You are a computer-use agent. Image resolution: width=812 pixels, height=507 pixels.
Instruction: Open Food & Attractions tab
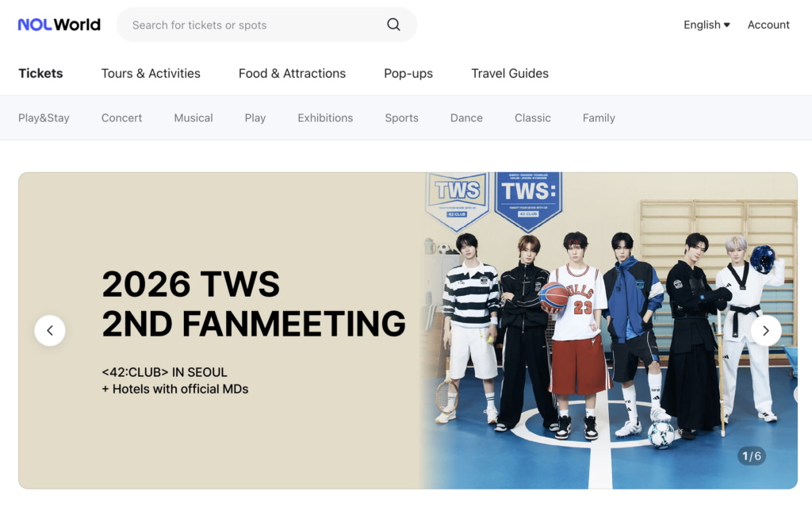(292, 73)
